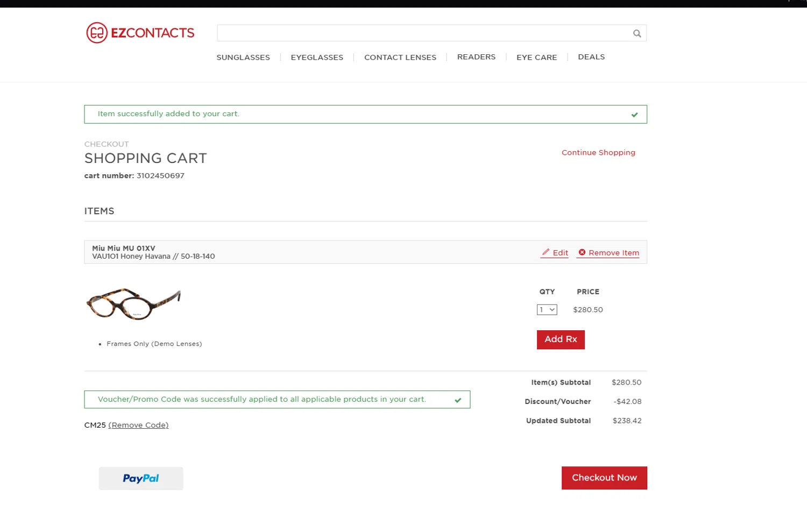
Task: Click the Remove Item X icon
Action: point(582,252)
